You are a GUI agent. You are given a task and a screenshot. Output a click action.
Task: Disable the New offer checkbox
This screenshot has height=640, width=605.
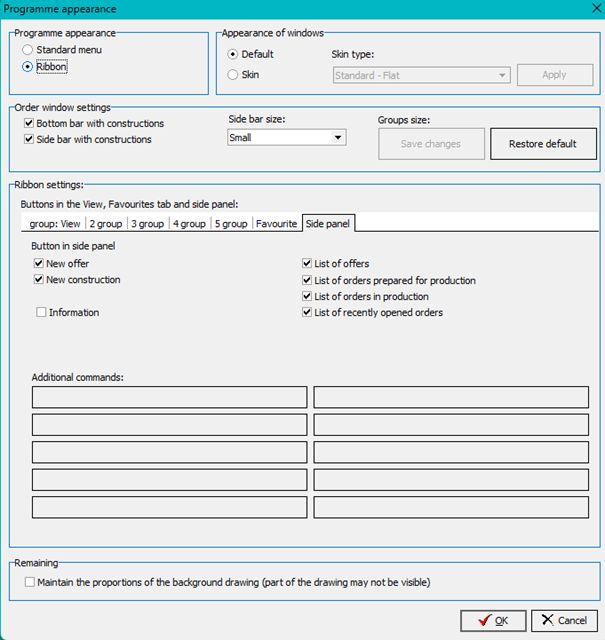pyautogui.click(x=39, y=264)
